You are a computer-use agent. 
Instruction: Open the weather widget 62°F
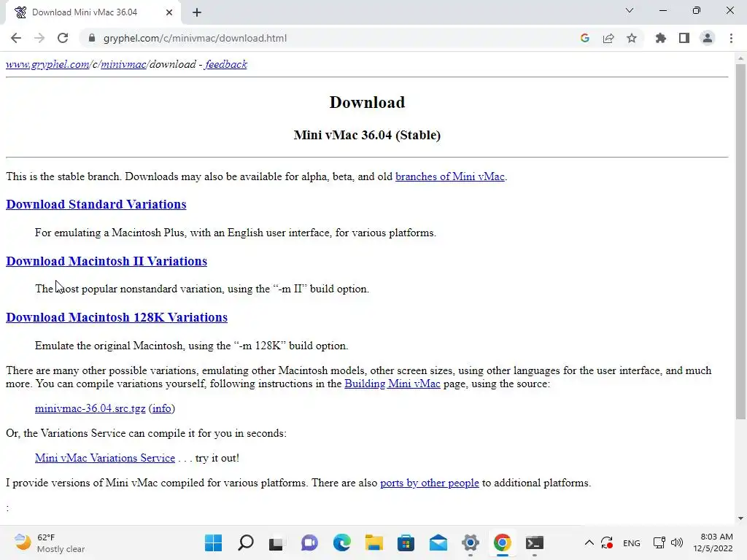[50, 542]
